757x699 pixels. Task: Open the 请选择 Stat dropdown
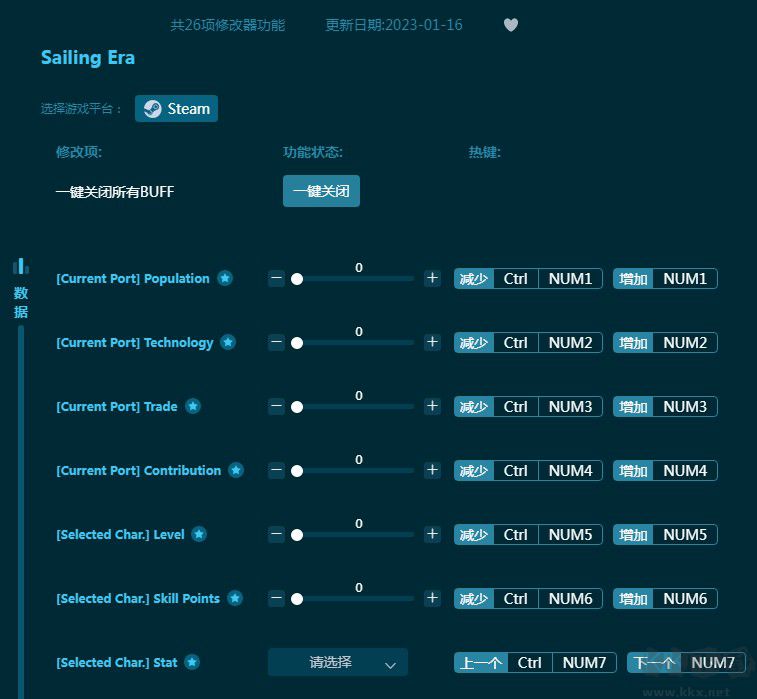338,662
